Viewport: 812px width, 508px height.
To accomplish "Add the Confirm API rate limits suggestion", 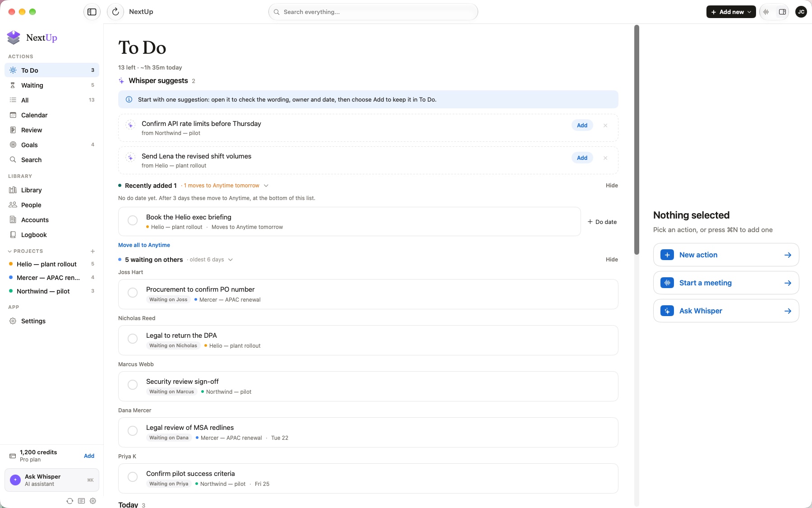I will (582, 126).
